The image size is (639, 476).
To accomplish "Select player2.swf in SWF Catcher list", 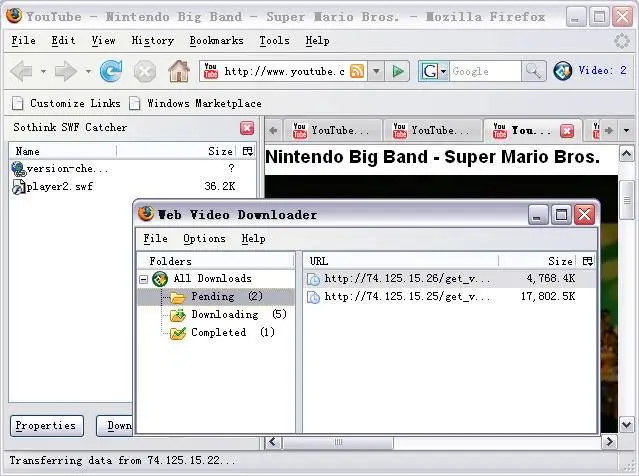I will (133, 187).
